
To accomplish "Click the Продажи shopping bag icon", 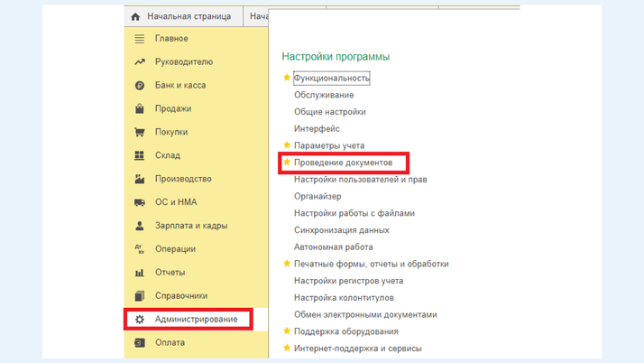I will 140,108.
